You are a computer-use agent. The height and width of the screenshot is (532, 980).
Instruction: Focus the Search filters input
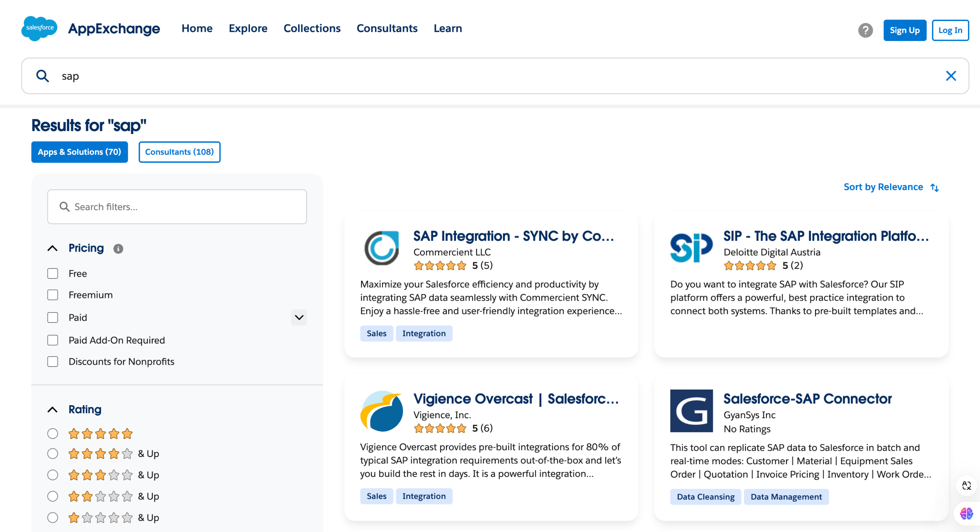point(177,207)
